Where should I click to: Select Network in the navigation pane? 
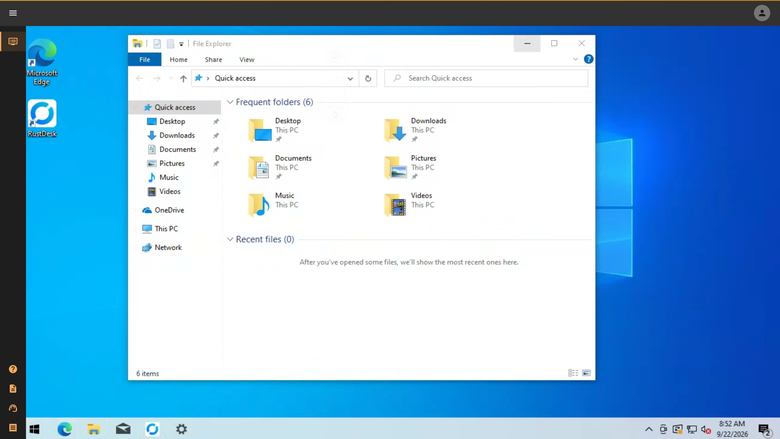[x=168, y=247]
